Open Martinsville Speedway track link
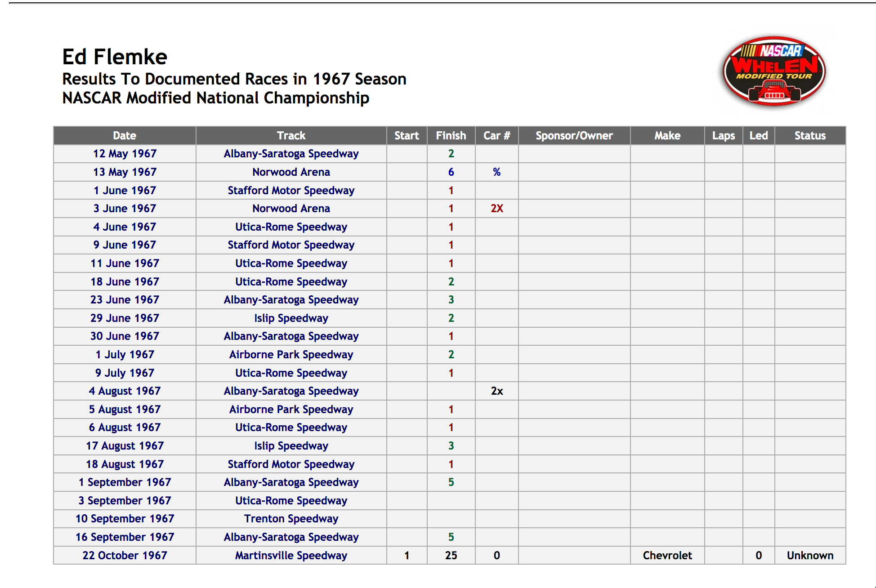The height and width of the screenshot is (588, 876). (291, 556)
